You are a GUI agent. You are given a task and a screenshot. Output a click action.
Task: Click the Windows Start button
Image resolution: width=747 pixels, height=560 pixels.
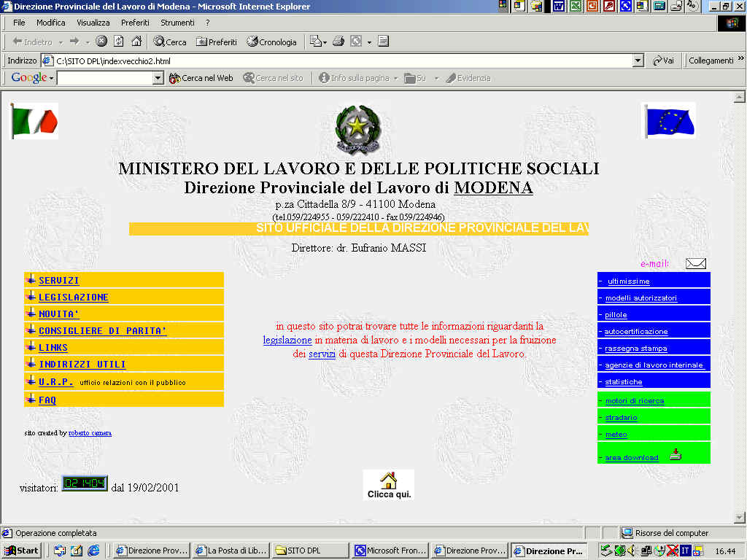[x=22, y=551]
